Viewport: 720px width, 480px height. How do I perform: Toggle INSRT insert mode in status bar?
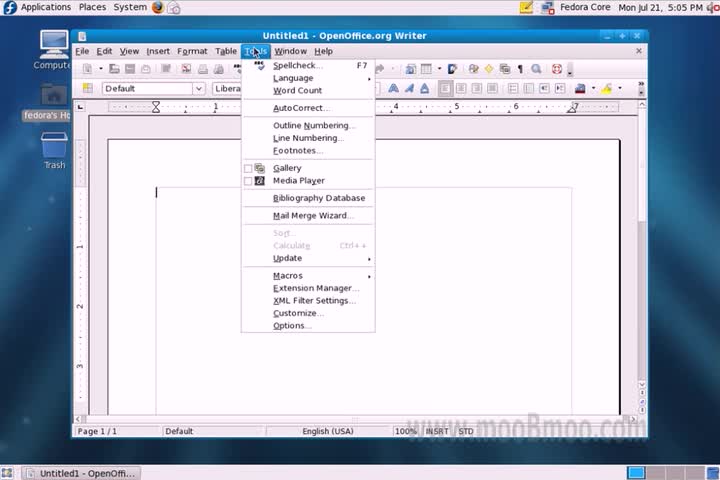pyautogui.click(x=437, y=431)
